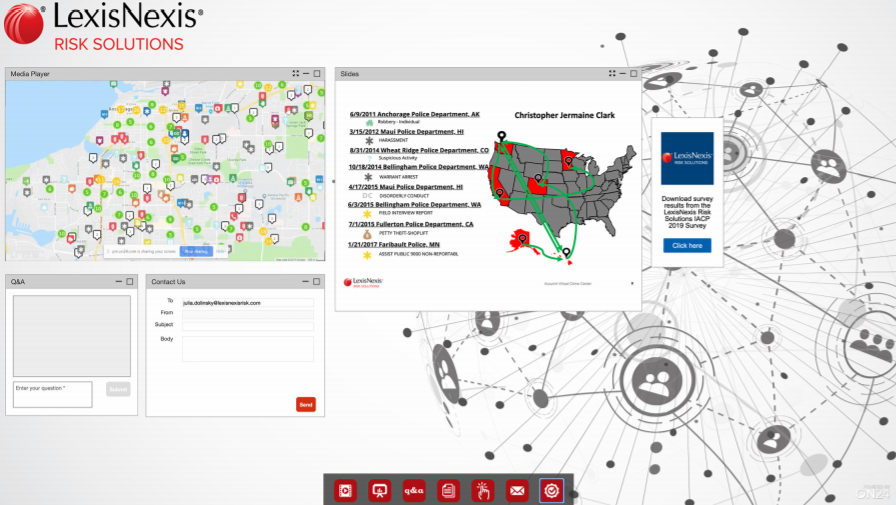This screenshot has width=896, height=505.
Task: Click the pointing-hand click icon in dock
Action: (x=483, y=490)
